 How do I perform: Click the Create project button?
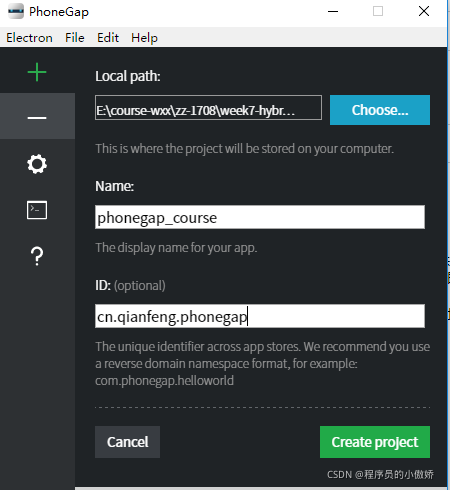point(375,442)
